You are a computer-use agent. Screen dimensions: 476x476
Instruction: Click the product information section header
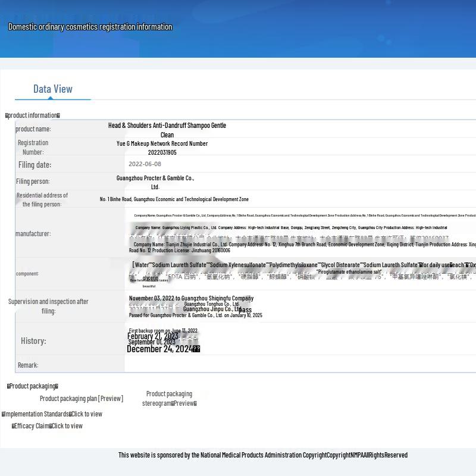pyautogui.click(x=33, y=115)
